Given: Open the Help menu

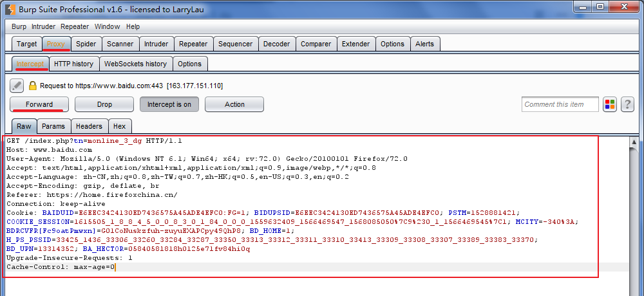Looking at the screenshot, I should pyautogui.click(x=133, y=26).
